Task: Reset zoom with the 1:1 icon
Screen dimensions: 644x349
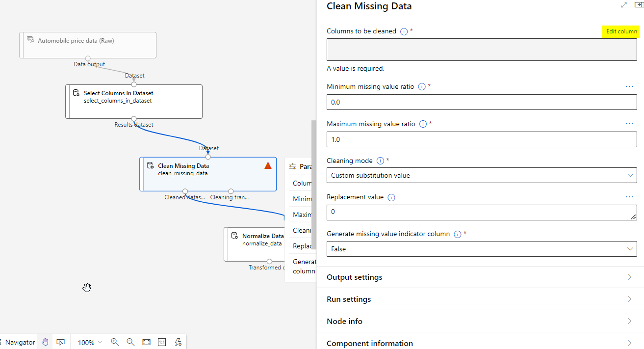Action: pyautogui.click(x=162, y=342)
